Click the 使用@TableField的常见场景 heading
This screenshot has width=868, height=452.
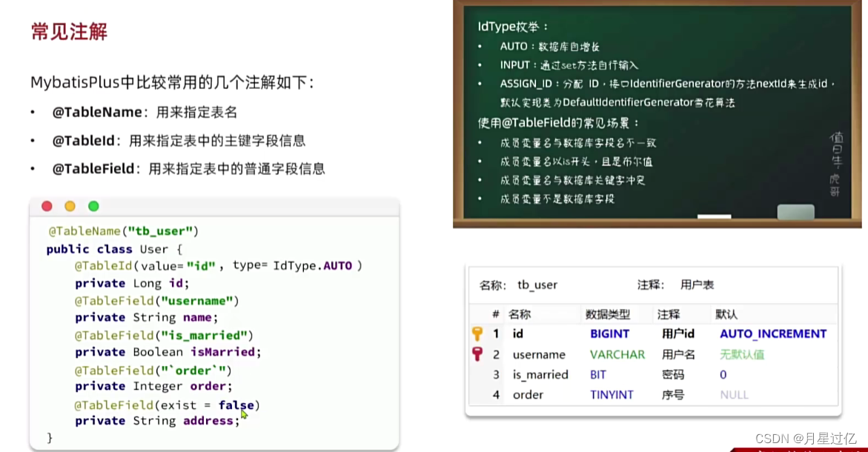tap(559, 123)
